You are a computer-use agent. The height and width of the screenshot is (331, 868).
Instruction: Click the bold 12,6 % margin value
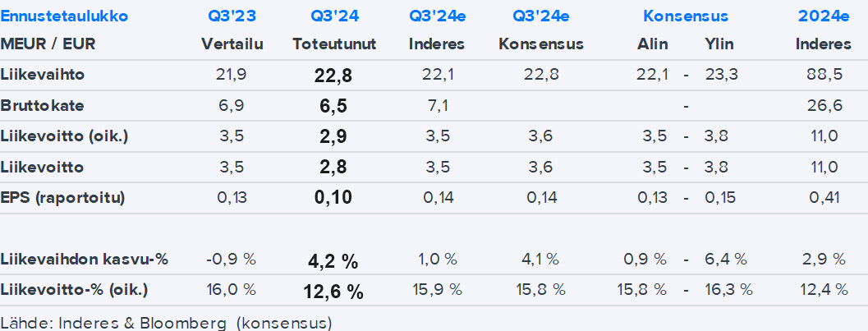(x=333, y=291)
